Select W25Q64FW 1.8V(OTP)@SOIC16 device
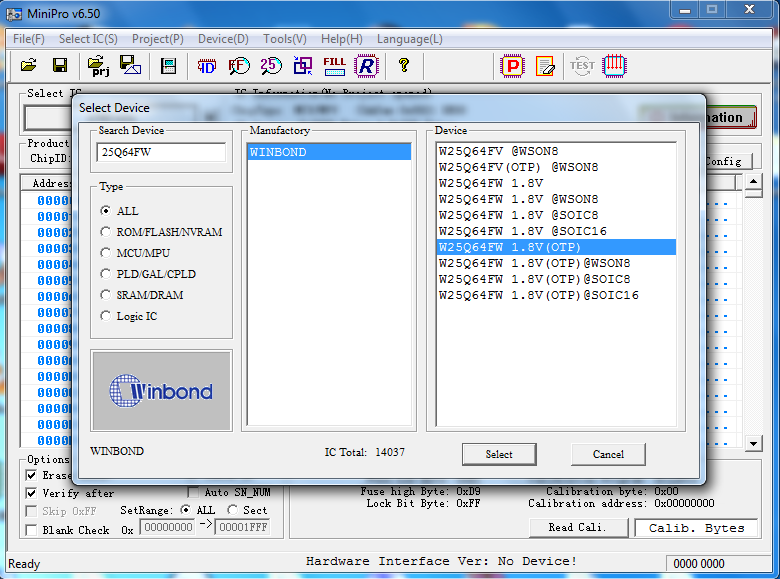 point(556,295)
